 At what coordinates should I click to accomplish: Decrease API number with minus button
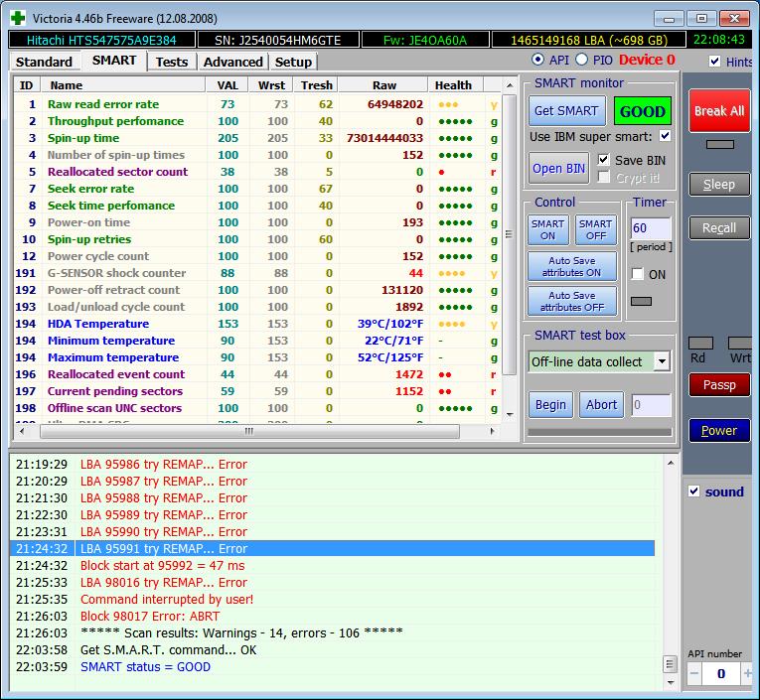coord(694,674)
